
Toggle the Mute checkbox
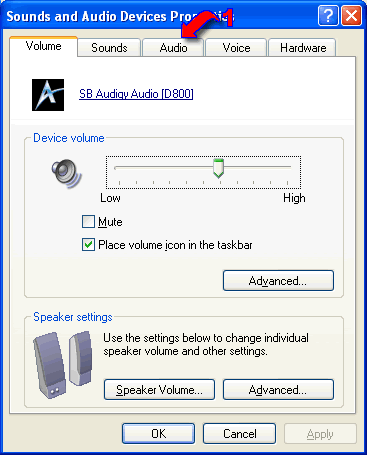tap(88, 221)
